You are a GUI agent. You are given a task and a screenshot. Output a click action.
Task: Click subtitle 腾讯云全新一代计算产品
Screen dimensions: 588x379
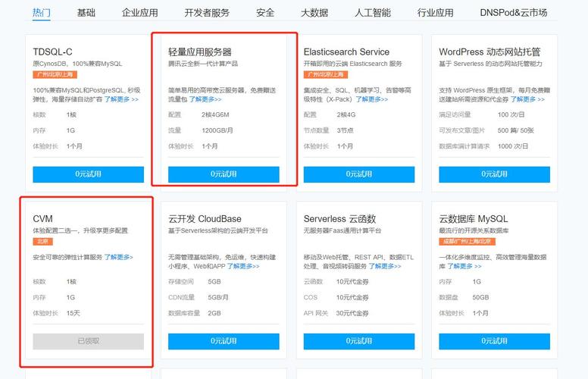203,64
